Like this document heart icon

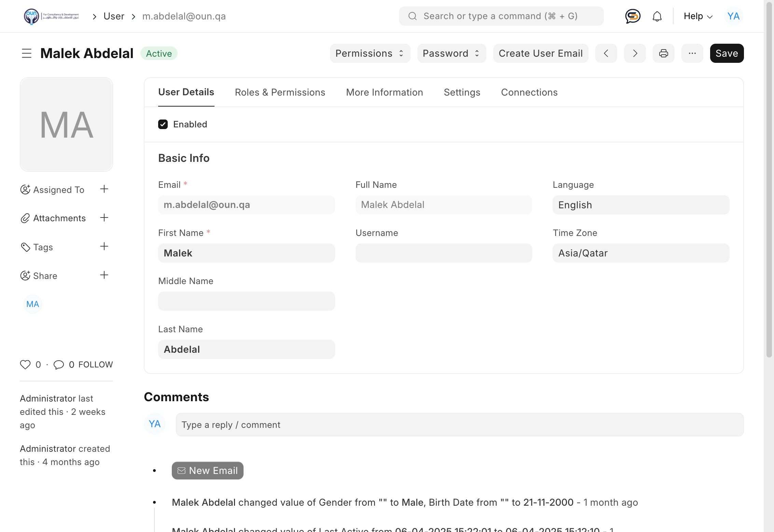pos(25,364)
